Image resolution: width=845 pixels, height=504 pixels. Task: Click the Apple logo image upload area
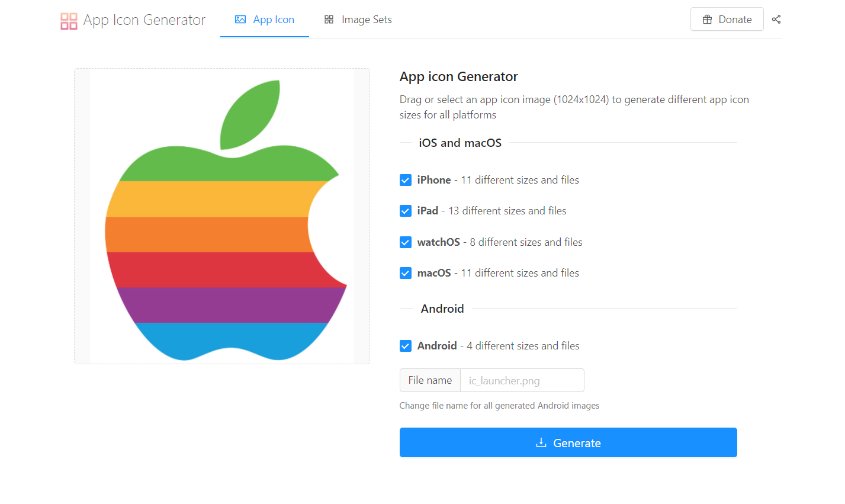coord(222,216)
